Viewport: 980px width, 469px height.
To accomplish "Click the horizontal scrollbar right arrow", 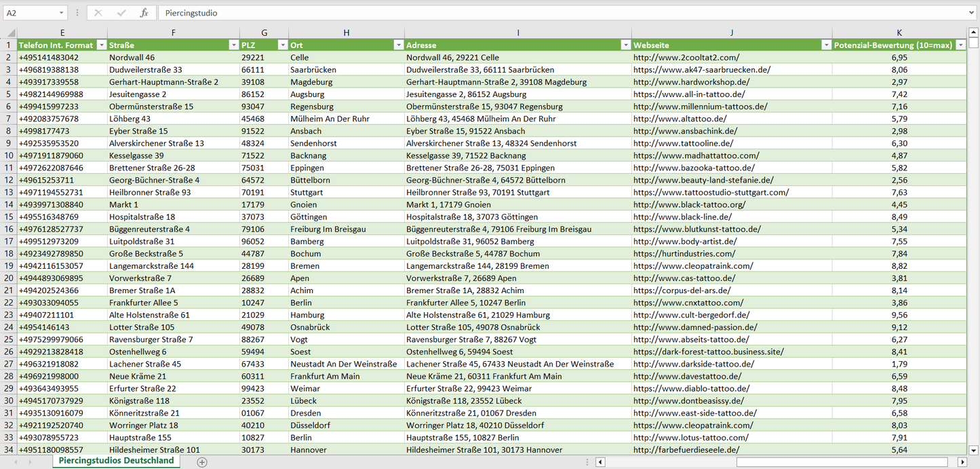I will pos(962,462).
